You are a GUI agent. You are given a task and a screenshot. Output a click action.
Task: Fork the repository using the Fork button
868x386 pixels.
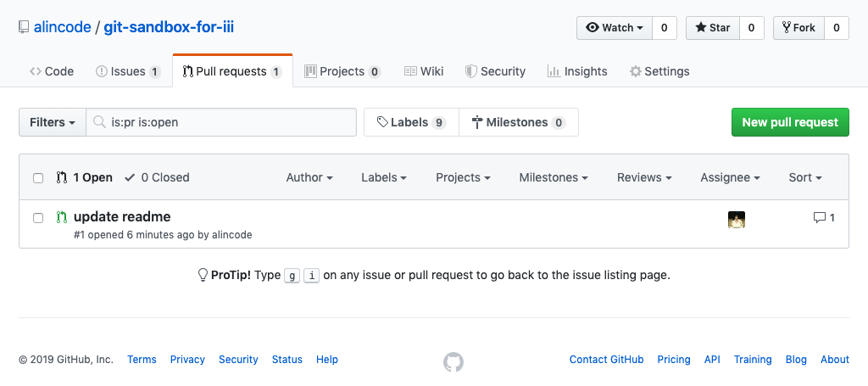tap(798, 28)
